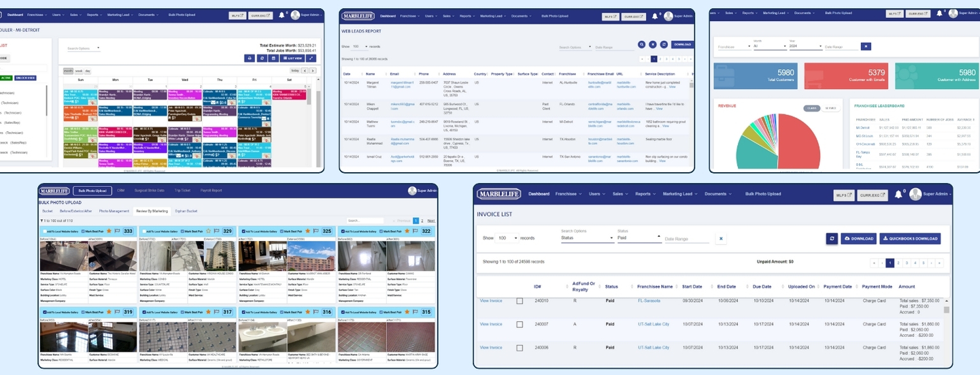Image resolution: width=980 pixels, height=375 pixels.
Task: Click the MARBLELIFE logo in Invoice List header
Action: [x=499, y=194]
